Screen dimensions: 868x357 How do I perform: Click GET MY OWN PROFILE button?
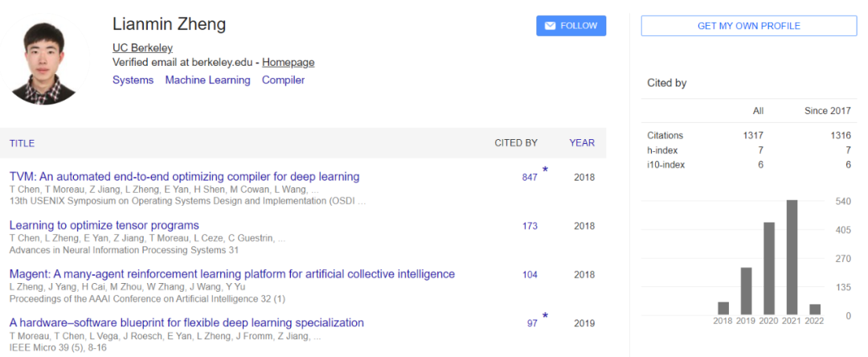tap(748, 26)
